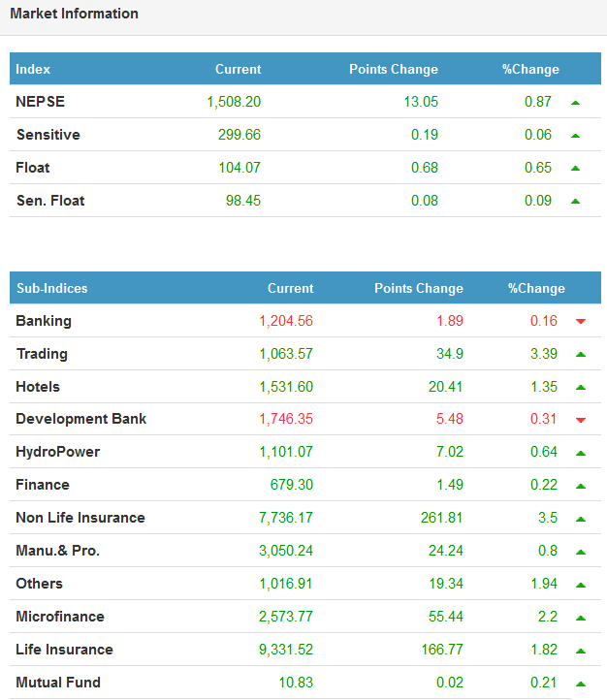Click the Index column header
This screenshot has width=607, height=700.
point(33,69)
